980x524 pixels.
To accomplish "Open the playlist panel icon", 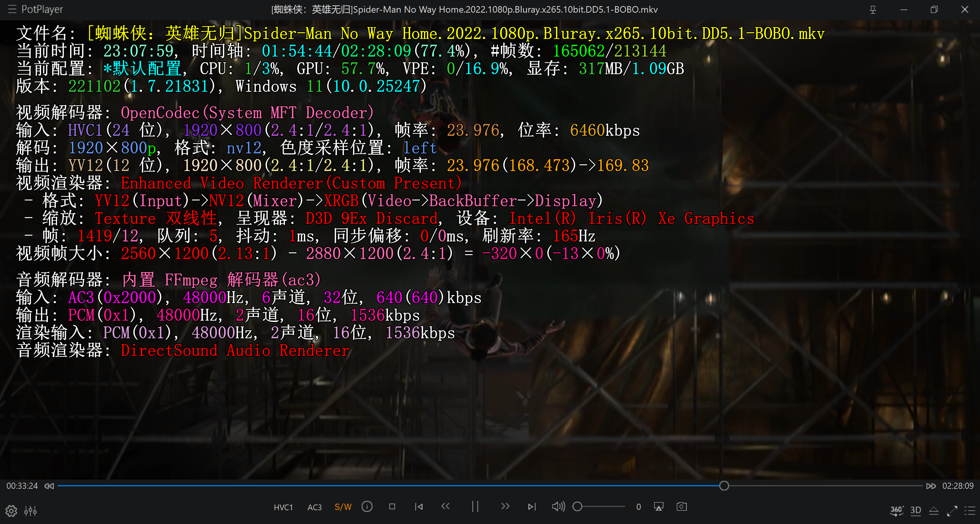I will (x=970, y=511).
